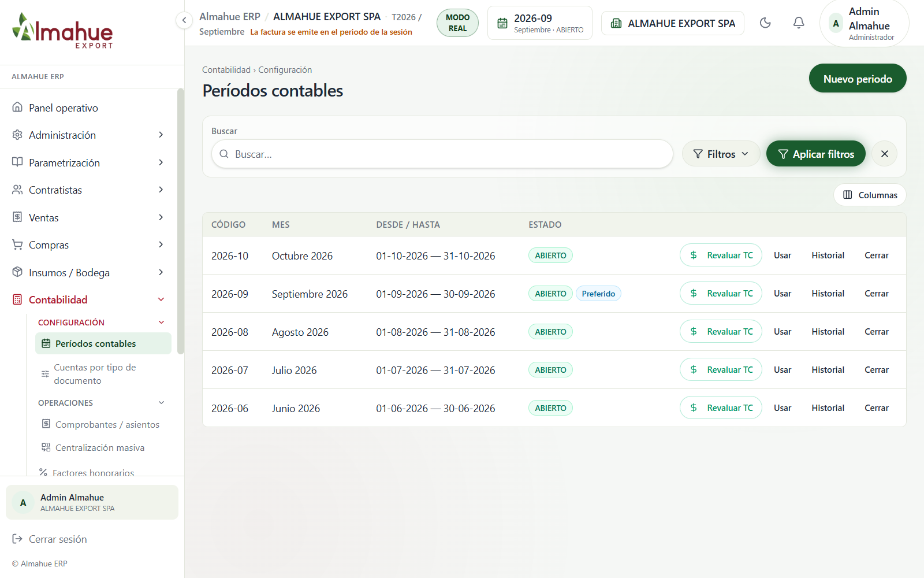Image resolution: width=924 pixels, height=578 pixels.
Task: Open ALMAHUE EXPORT SPA company selector
Action: point(673,23)
